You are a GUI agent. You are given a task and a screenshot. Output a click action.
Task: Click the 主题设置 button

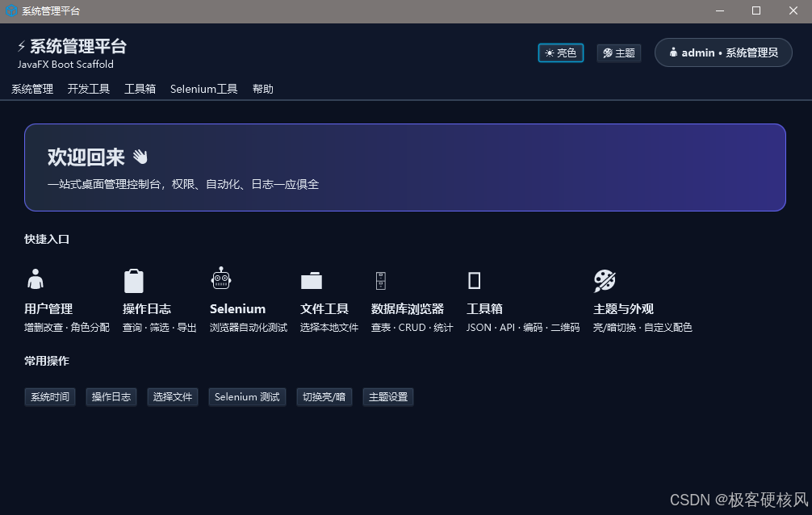(x=388, y=397)
